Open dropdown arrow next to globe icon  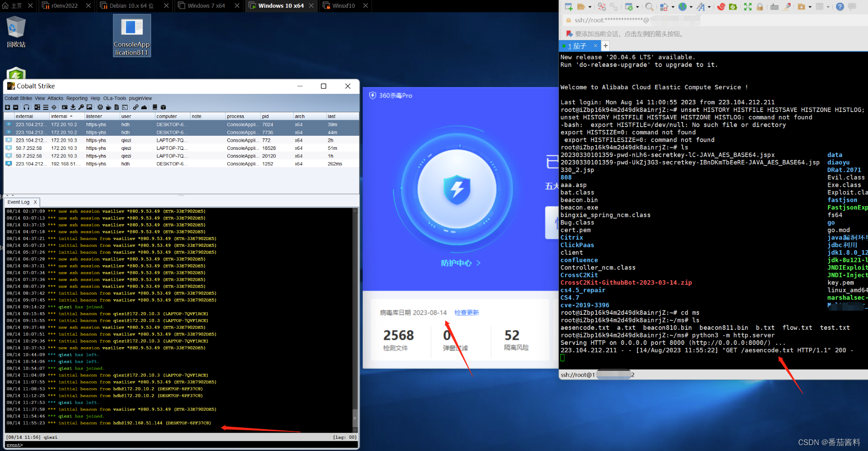(x=691, y=7)
